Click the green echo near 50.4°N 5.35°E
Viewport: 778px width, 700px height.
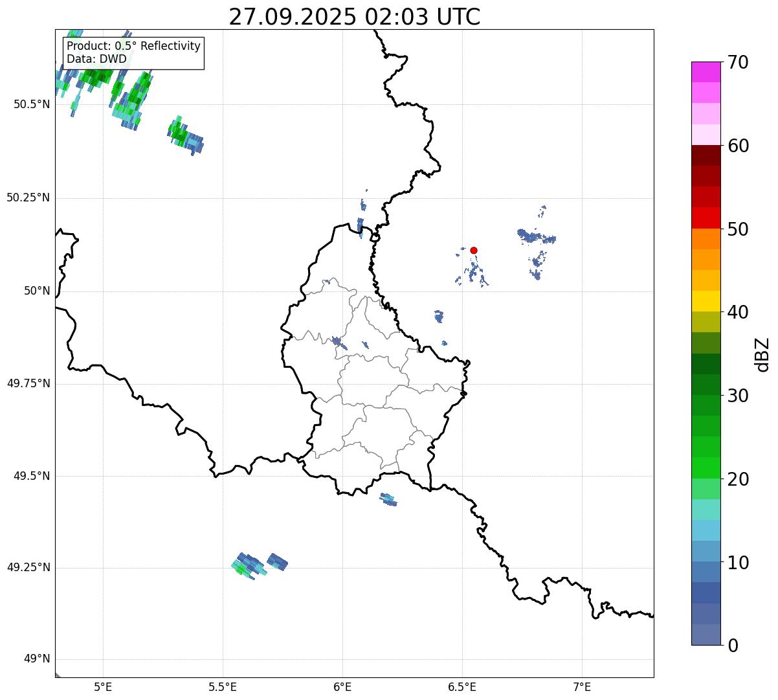185,136
